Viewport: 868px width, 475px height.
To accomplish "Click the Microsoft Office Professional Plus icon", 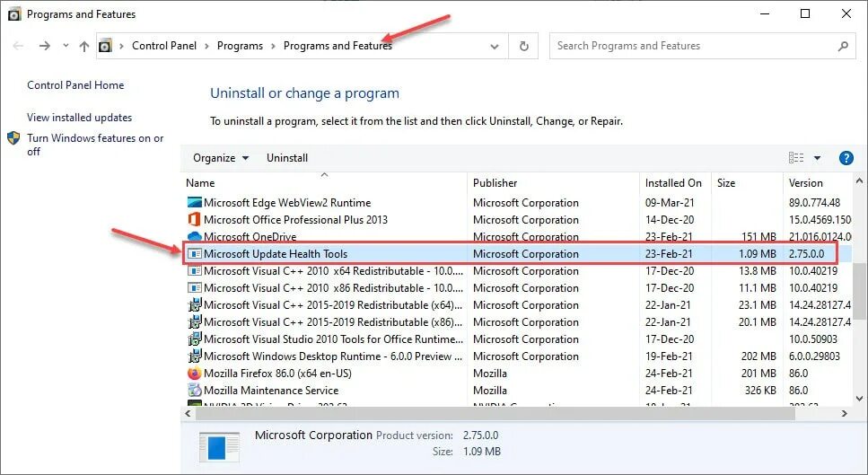I will [x=195, y=220].
